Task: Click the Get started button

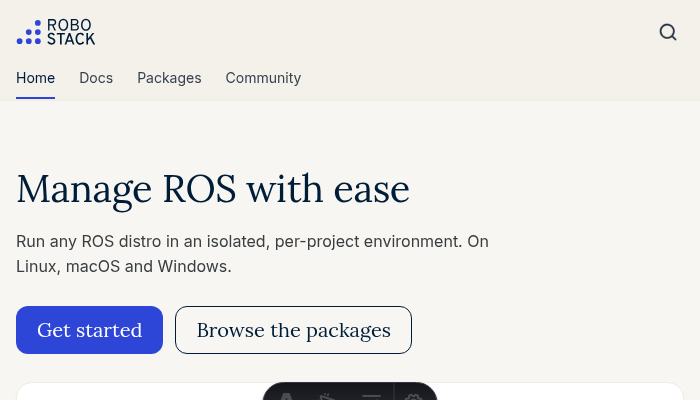Action: 89,330
